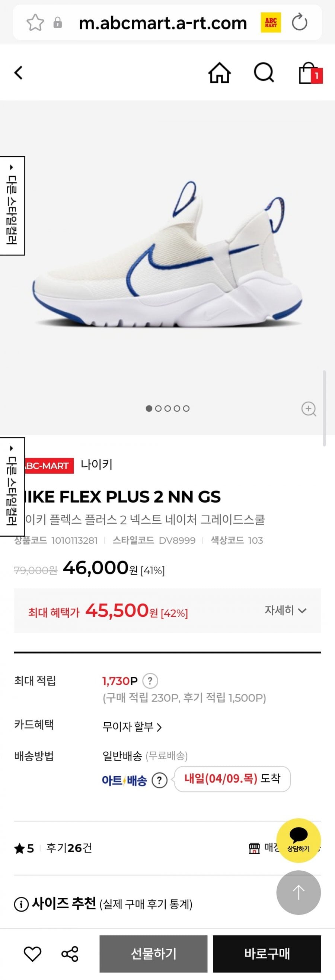Zoom product image with magnifier plus

308,409
